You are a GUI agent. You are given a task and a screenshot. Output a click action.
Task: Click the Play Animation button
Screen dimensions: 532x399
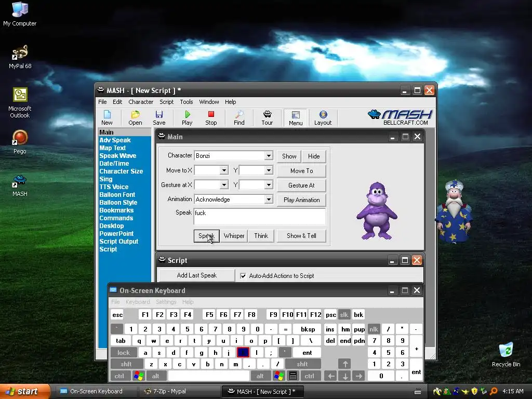click(x=302, y=200)
